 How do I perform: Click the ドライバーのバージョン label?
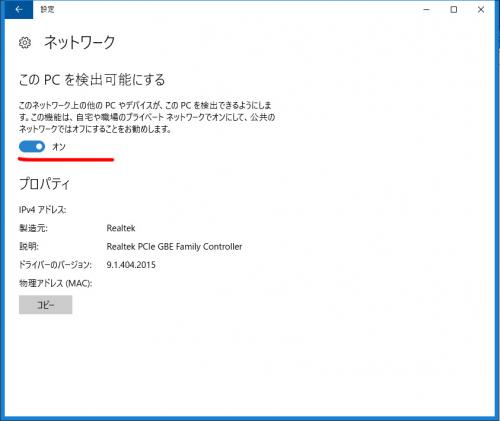coord(55,265)
